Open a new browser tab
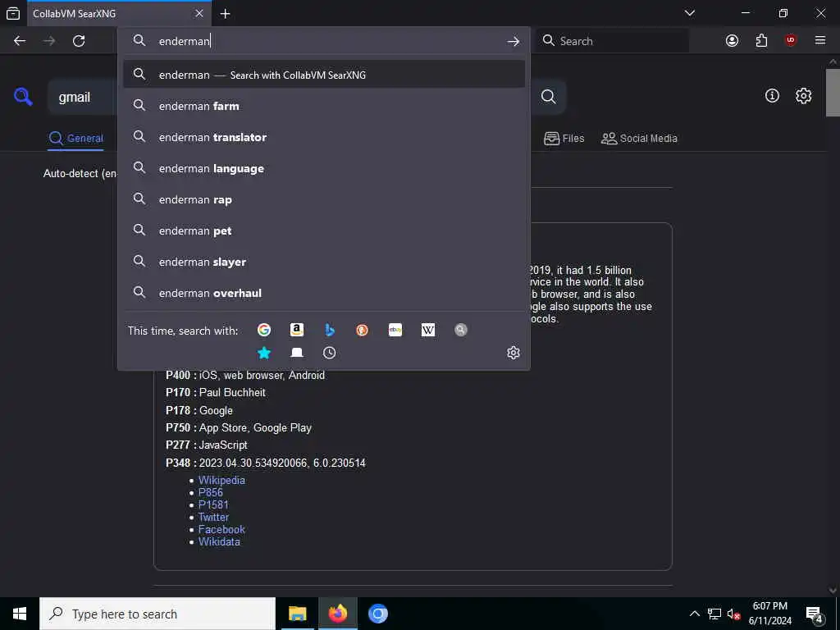Viewport: 840px width, 630px height. coord(225,13)
